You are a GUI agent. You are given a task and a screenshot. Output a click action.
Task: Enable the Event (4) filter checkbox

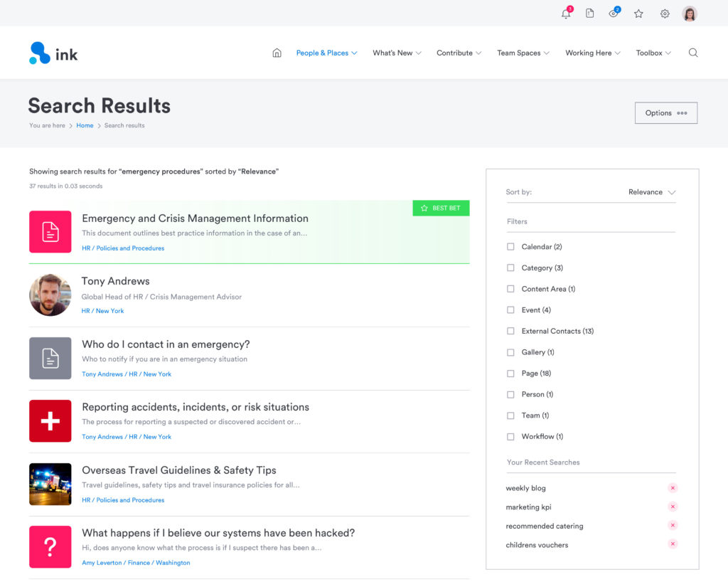pos(510,310)
